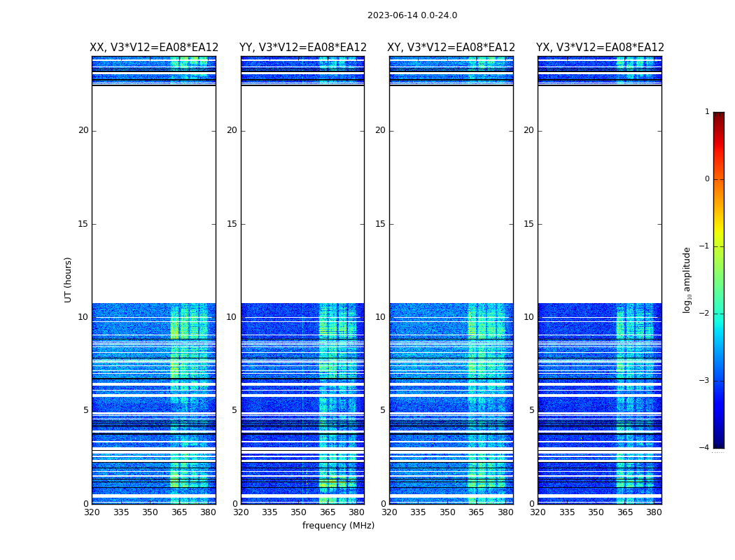This screenshot has height=560, width=735.
Task: Click the log10 amplitude colorbar label
Action: 687,279
